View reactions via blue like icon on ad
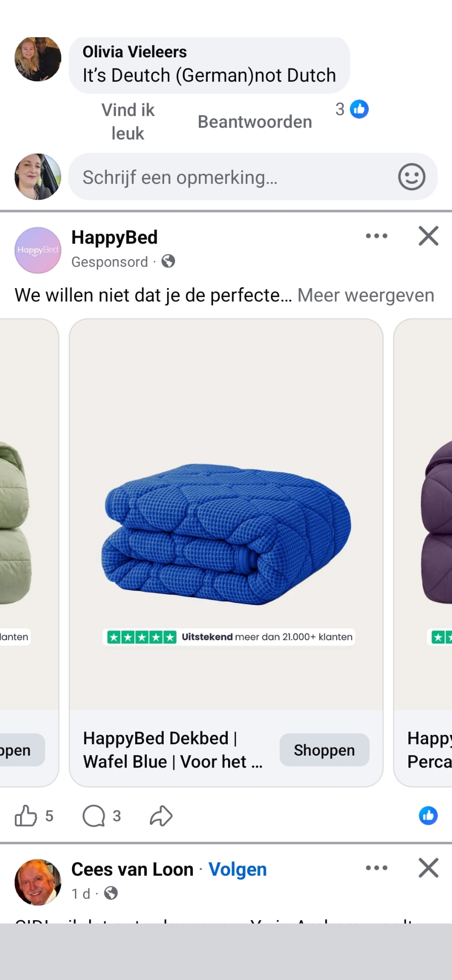 [x=428, y=816]
